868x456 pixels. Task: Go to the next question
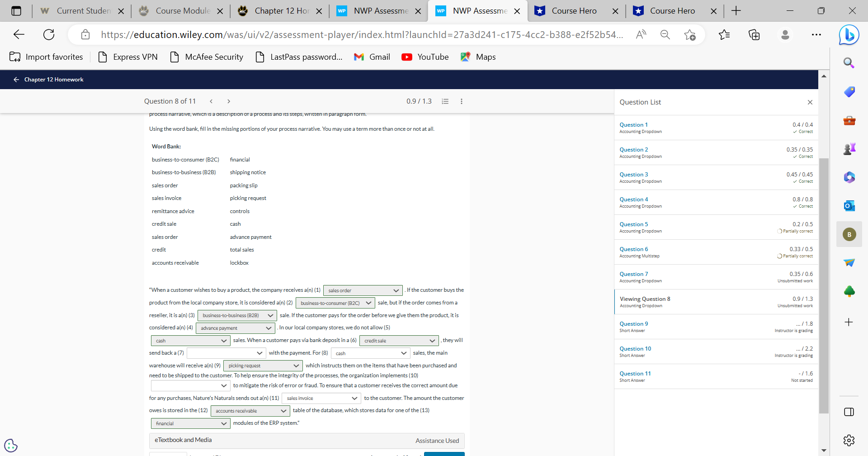pos(229,101)
